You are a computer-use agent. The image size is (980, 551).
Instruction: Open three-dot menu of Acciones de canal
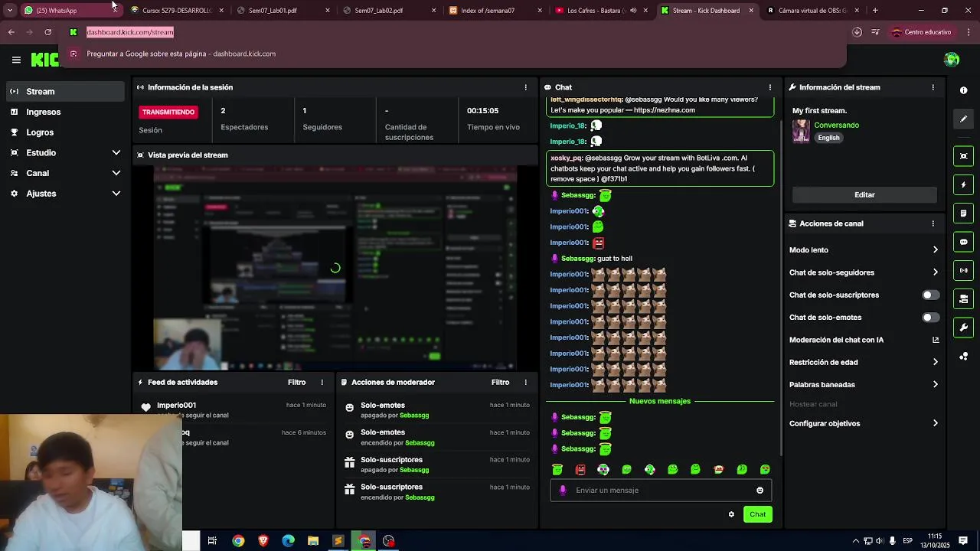(x=933, y=223)
